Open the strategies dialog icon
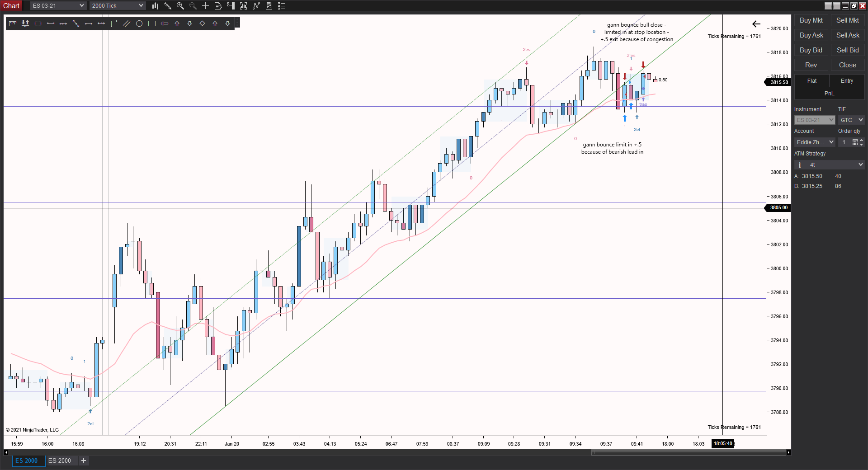 coord(256,6)
